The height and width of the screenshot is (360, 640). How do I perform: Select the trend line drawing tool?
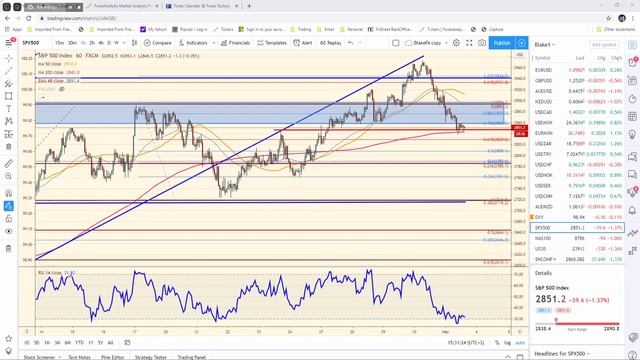pyautogui.click(x=9, y=71)
